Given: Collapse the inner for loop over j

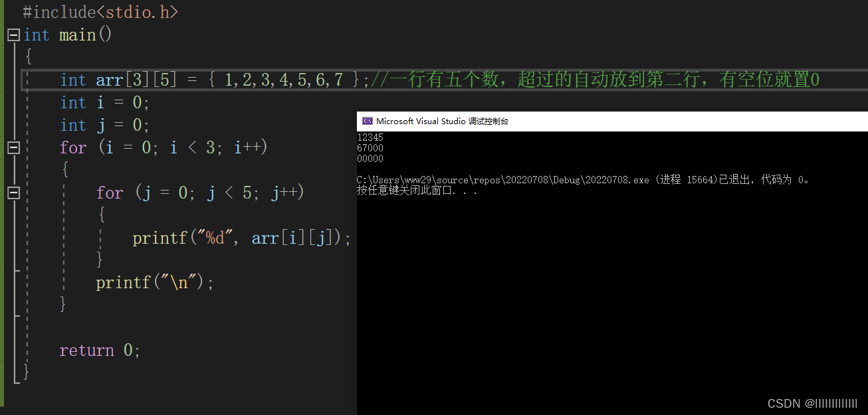Looking at the screenshot, I should coord(13,193).
